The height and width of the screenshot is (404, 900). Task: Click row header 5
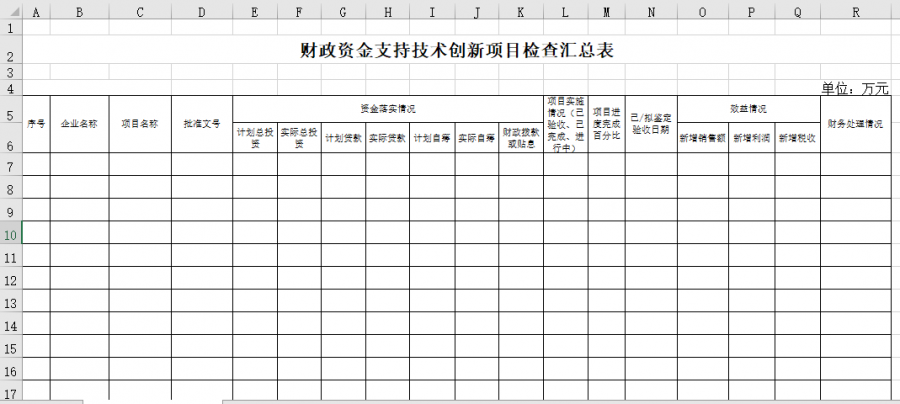pos(11,109)
